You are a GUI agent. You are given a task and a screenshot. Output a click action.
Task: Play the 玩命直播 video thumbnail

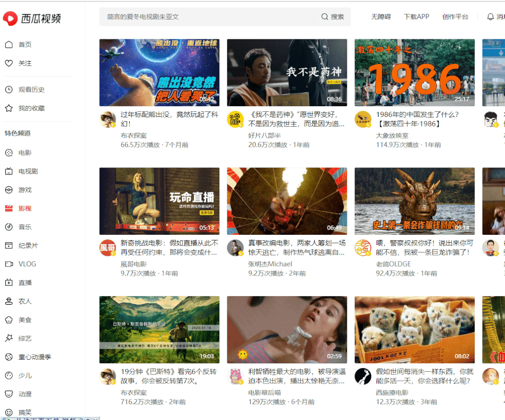(x=159, y=201)
